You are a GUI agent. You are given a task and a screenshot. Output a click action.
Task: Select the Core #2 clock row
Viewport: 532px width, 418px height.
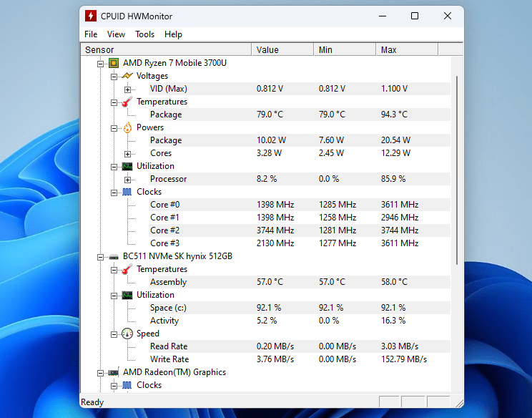pos(299,230)
